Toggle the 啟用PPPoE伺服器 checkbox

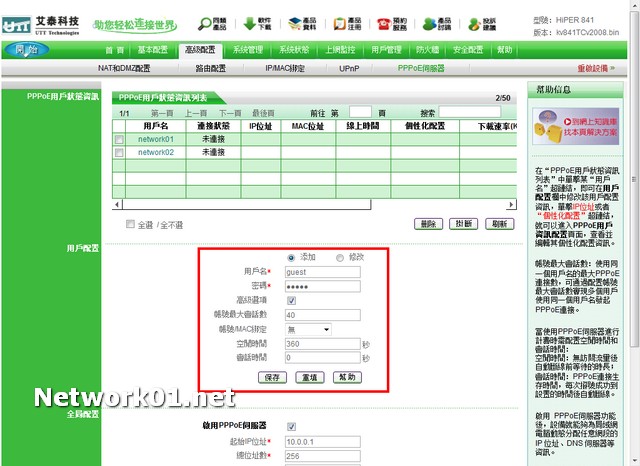tap(291, 426)
